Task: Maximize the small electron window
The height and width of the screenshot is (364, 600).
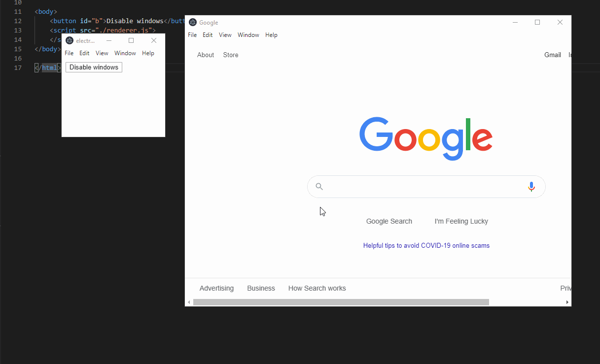Action: 131,40
